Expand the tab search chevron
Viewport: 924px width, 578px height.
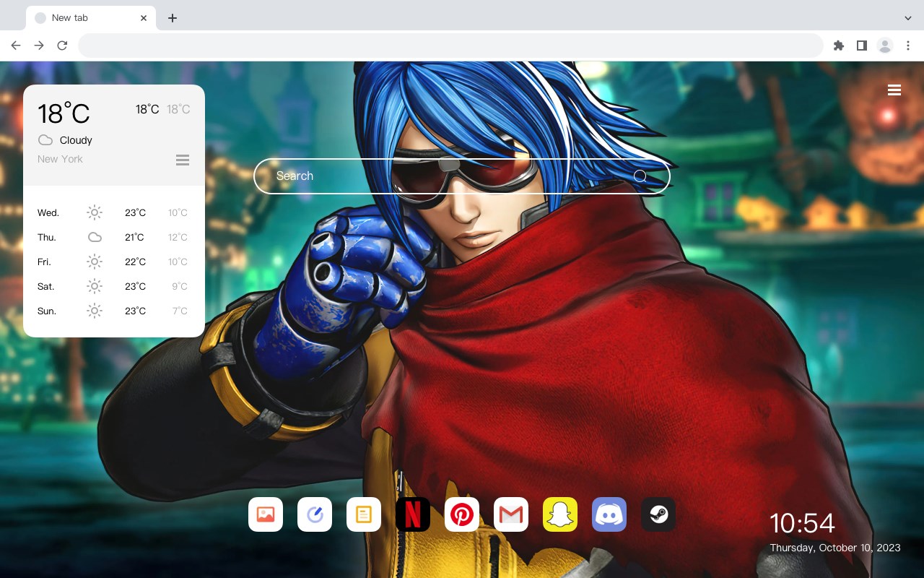point(908,17)
